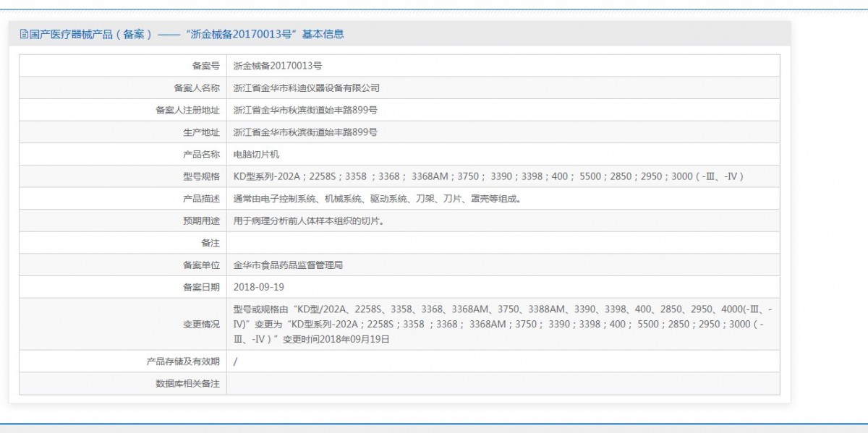Image resolution: width=868 pixels, height=433 pixels.
Task: Click the 预期用途 text about 病理分析
Action: tap(308, 221)
